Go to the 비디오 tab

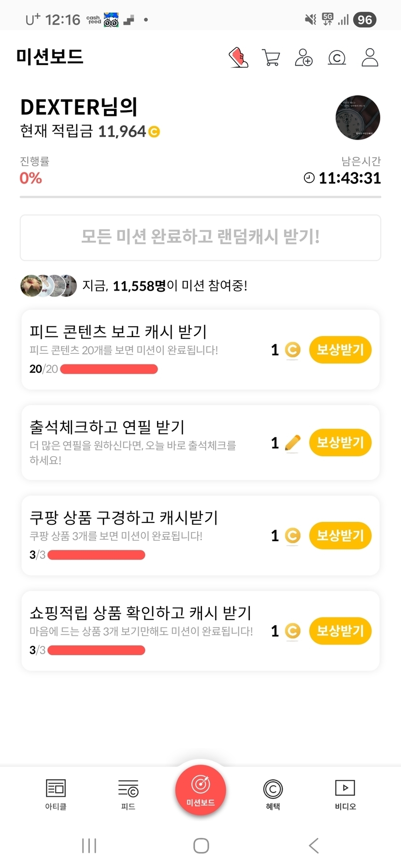[x=345, y=794]
